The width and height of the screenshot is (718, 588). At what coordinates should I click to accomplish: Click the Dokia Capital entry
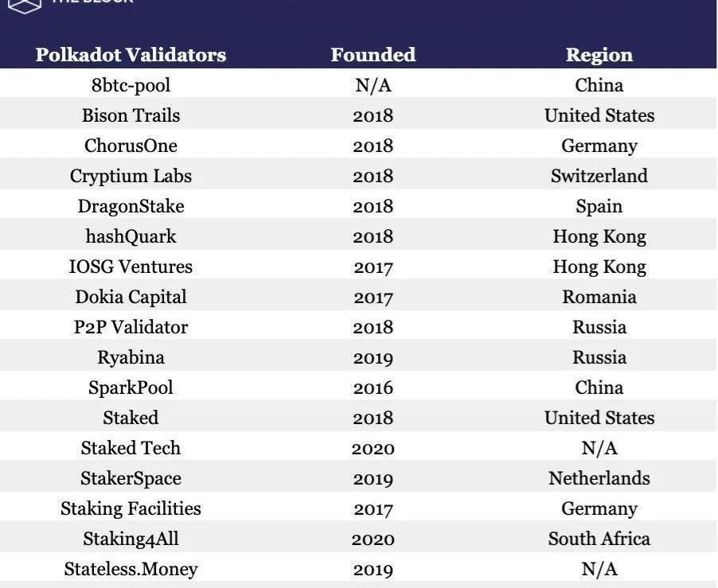pos(131,297)
